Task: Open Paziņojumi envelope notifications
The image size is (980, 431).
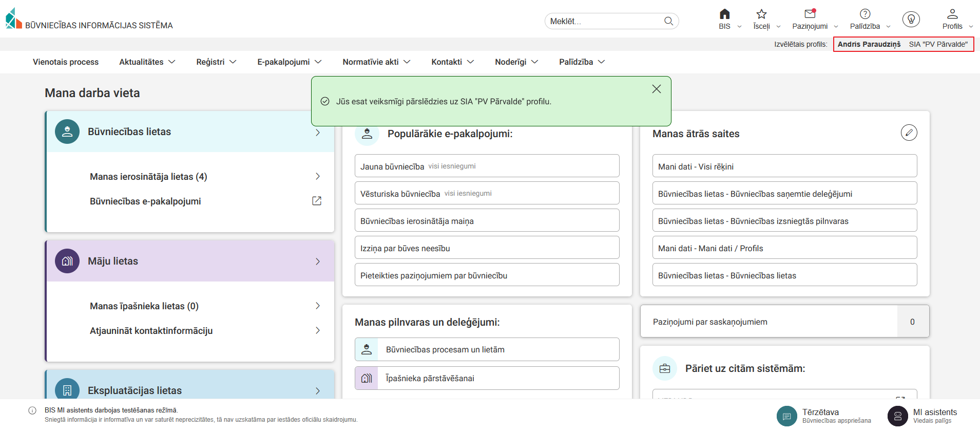Action: tap(810, 14)
